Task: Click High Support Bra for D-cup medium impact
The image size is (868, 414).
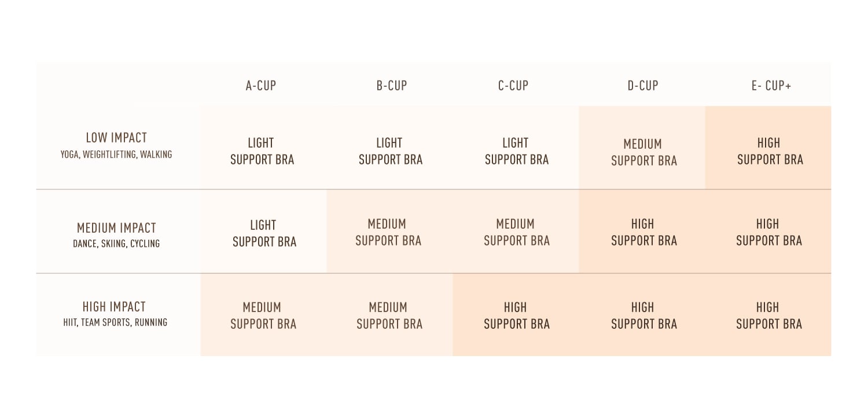Action: pyautogui.click(x=643, y=232)
